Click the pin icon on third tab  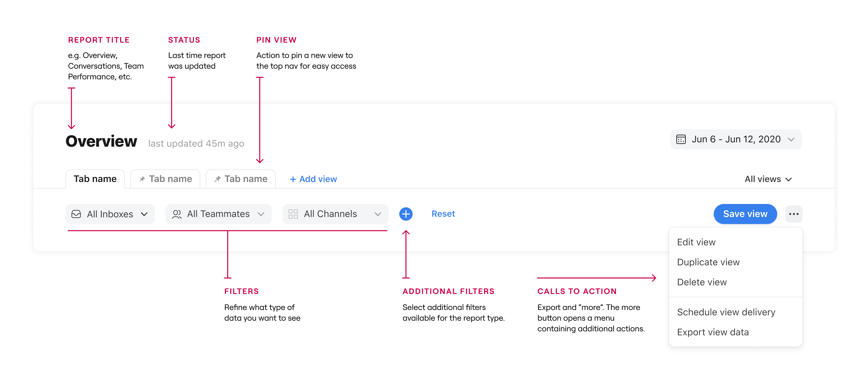coord(218,179)
